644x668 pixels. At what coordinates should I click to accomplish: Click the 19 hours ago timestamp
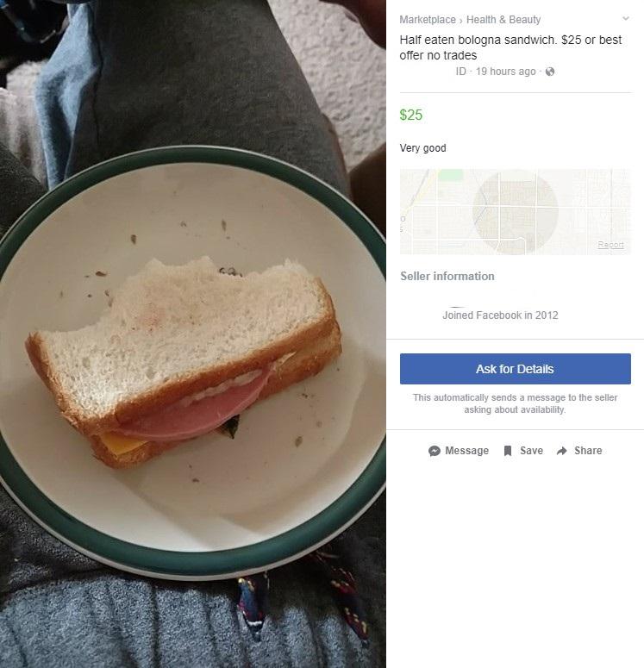[x=505, y=72]
